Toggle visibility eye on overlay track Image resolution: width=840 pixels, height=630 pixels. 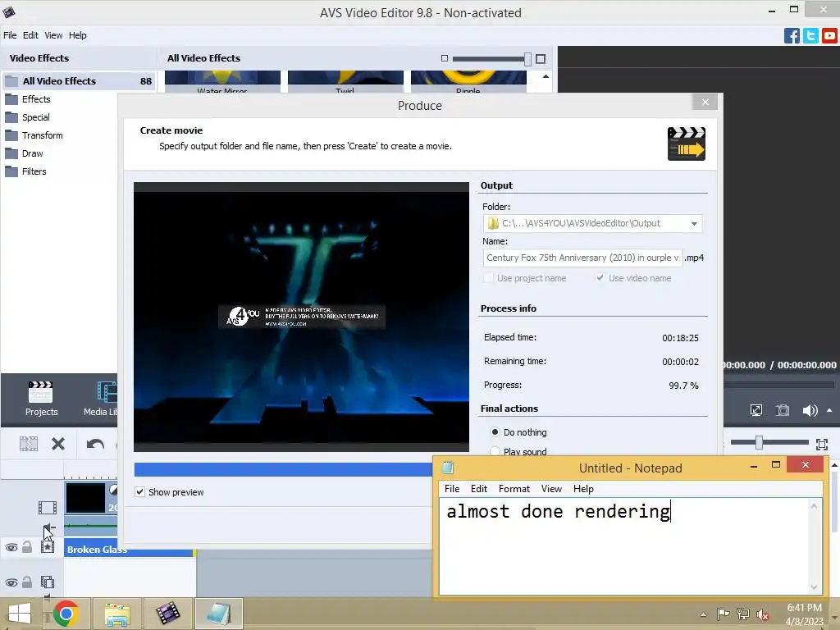11,582
